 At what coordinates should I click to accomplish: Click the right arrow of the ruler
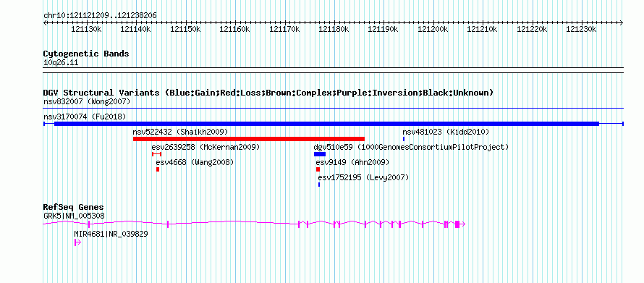coord(622,22)
